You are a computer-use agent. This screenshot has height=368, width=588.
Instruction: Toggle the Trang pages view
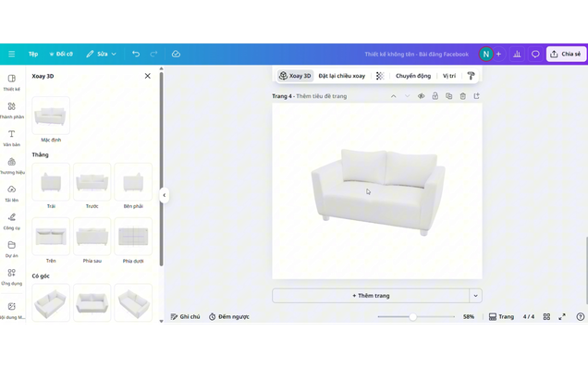501,316
